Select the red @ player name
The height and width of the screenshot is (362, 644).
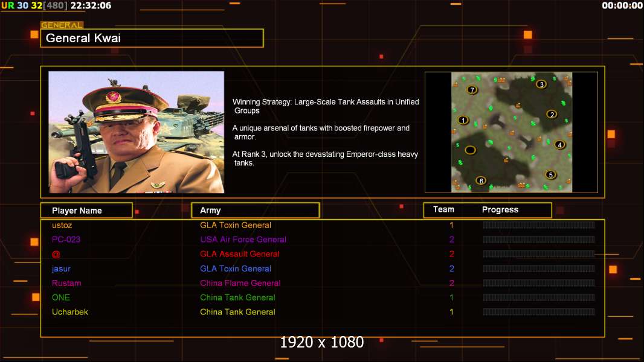click(56, 254)
